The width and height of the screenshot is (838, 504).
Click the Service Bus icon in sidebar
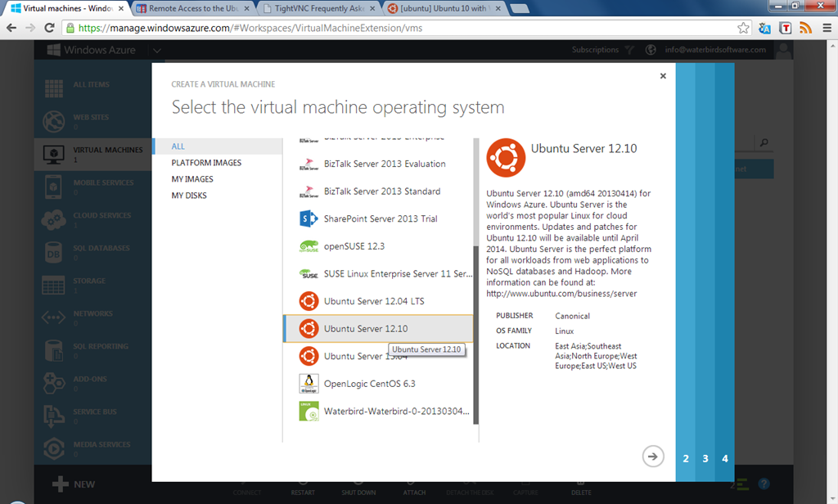53,416
